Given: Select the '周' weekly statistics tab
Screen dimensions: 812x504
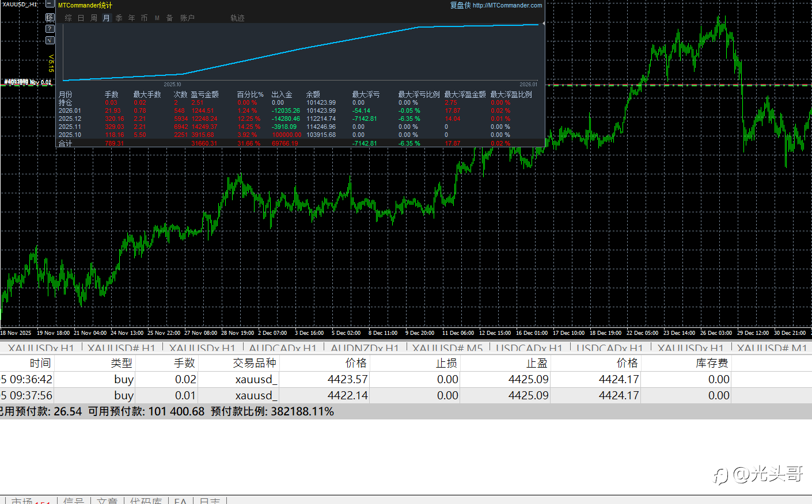Looking at the screenshot, I should click(94, 18).
